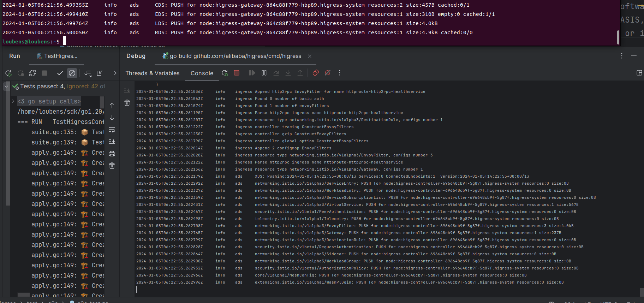Toggle soft-wrap in test output
Viewport: 644px width, 303px height.
pos(112,130)
